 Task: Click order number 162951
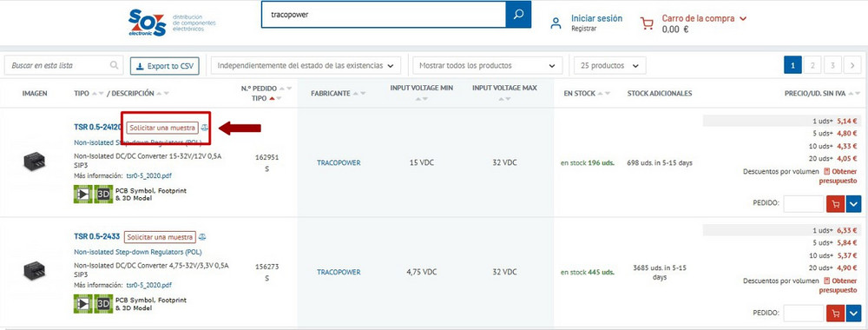(x=266, y=157)
